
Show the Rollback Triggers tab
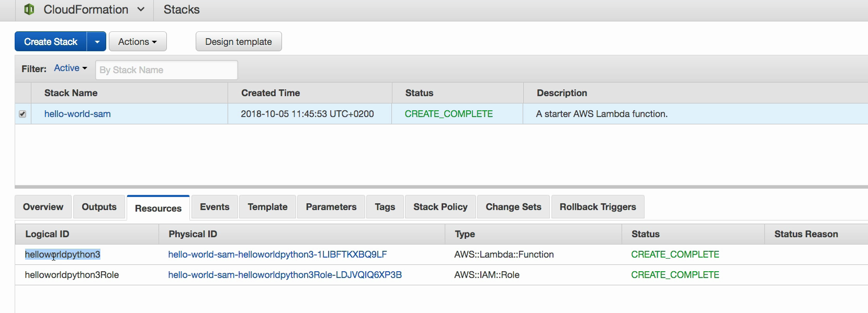click(x=598, y=207)
